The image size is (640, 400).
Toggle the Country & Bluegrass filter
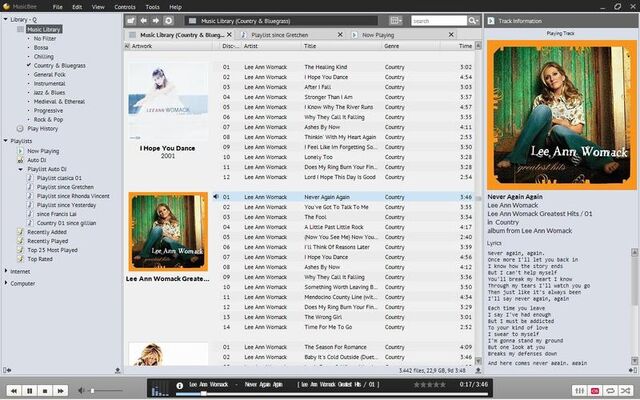pyautogui.click(x=60, y=65)
